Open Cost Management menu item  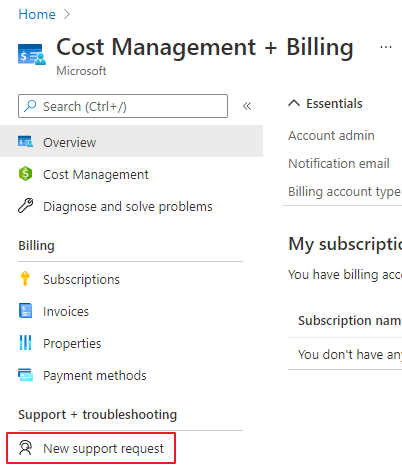pyautogui.click(x=96, y=174)
